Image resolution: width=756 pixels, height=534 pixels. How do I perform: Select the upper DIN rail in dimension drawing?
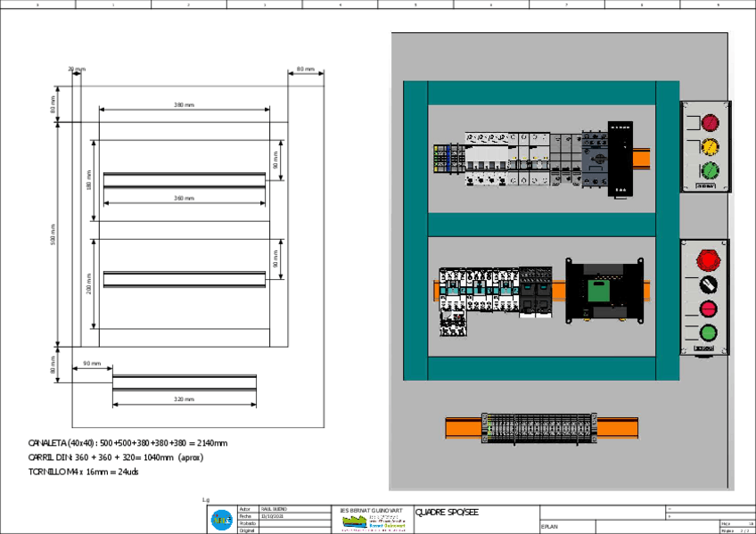(x=185, y=180)
